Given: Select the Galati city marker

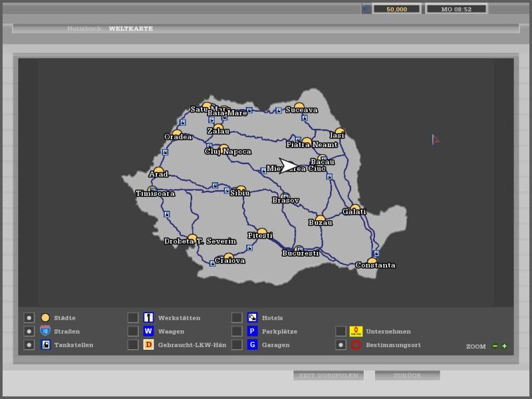Looking at the screenshot, I should pyautogui.click(x=355, y=209).
